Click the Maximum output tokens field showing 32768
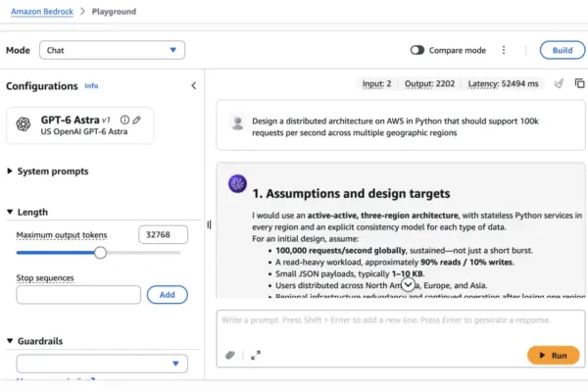588x392 pixels. (x=163, y=235)
